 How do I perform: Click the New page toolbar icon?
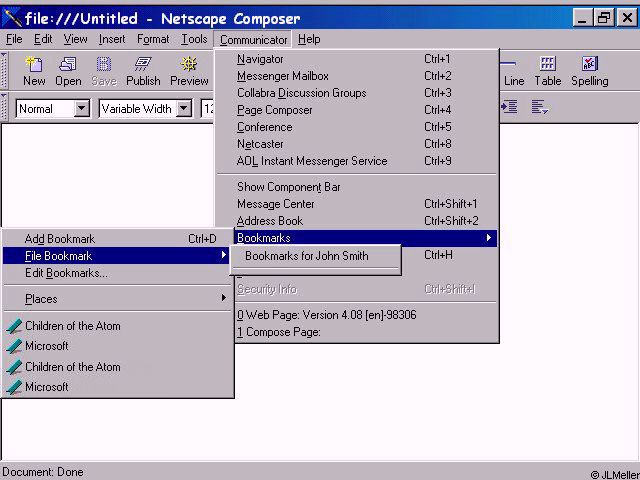[x=34, y=71]
